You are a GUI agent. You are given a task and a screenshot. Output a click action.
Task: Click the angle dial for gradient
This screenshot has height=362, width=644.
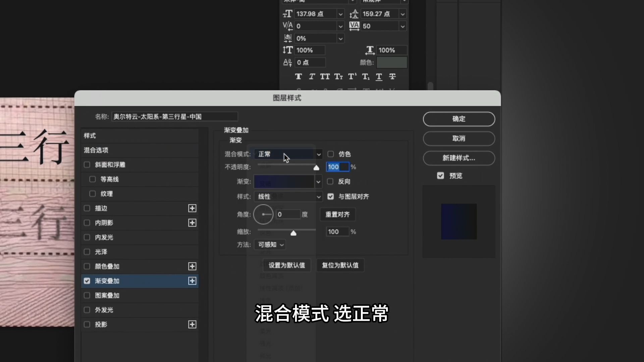[x=263, y=214]
